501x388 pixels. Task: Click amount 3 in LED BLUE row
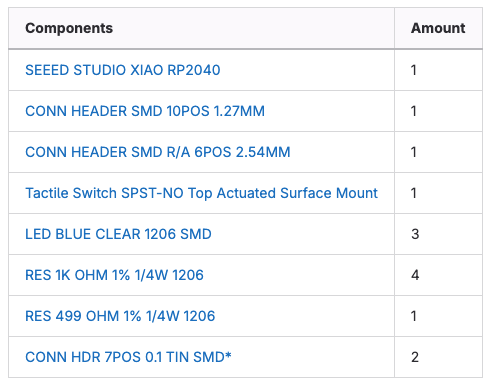point(415,234)
